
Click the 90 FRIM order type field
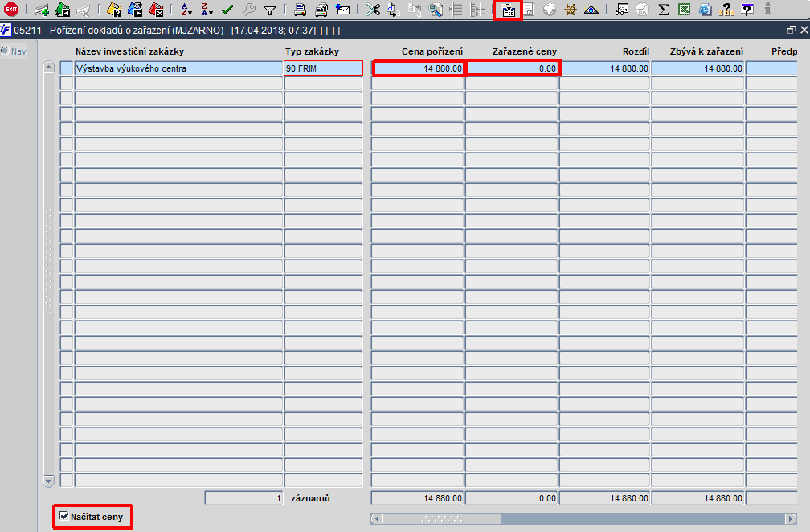(323, 68)
